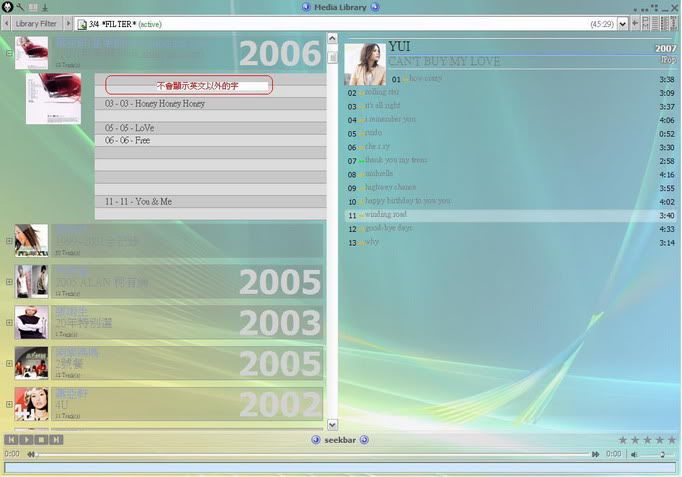Click the next track button
Viewport: 682px width, 477px height.
pos(57,439)
